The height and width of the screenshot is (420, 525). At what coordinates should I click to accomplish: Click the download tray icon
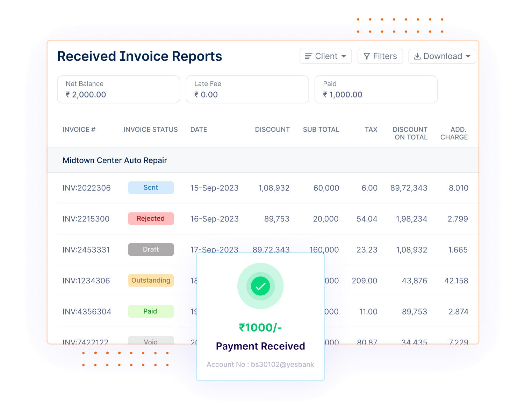[x=417, y=56]
